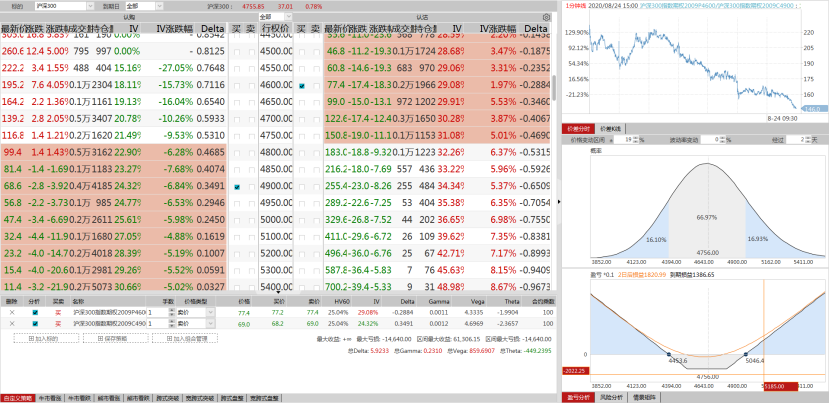Click the 5046.4 breakeven point marker

tap(745, 354)
